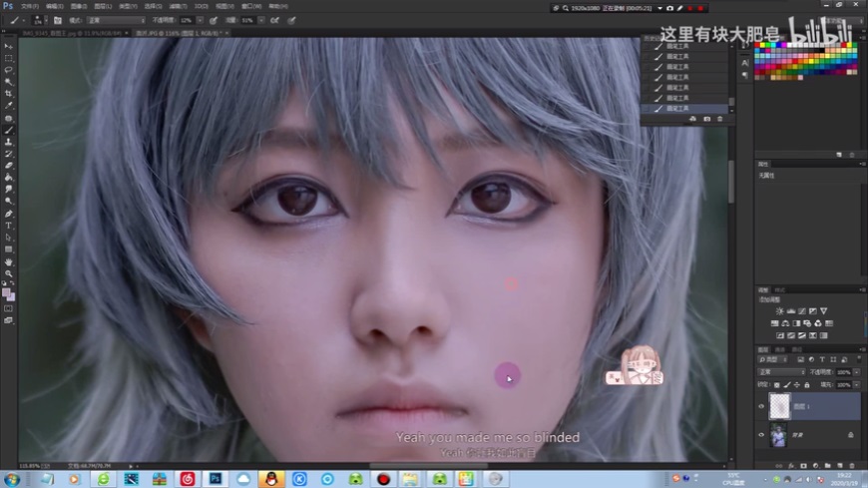Select the Rectangular Marquee tool
Image resolution: width=868 pixels, height=488 pixels.
click(x=8, y=58)
